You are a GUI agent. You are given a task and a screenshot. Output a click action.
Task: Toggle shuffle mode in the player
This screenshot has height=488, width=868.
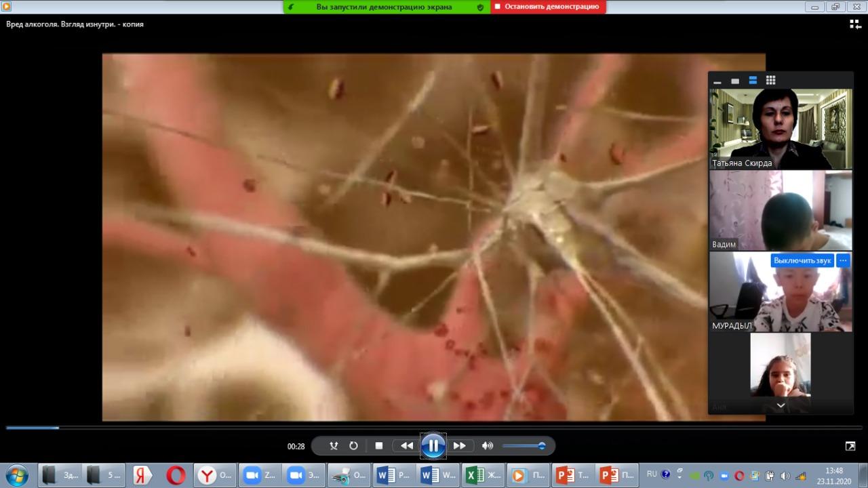click(x=334, y=446)
